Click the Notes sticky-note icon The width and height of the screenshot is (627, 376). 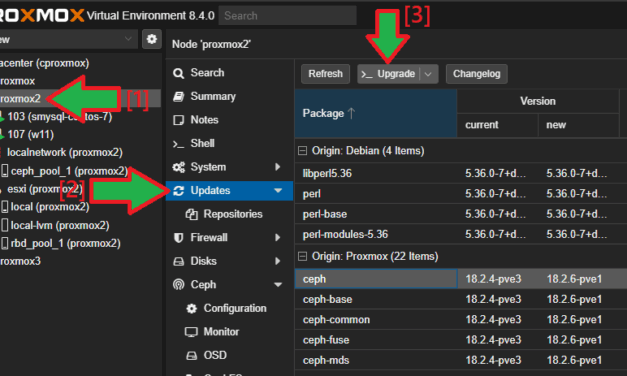tap(178, 120)
